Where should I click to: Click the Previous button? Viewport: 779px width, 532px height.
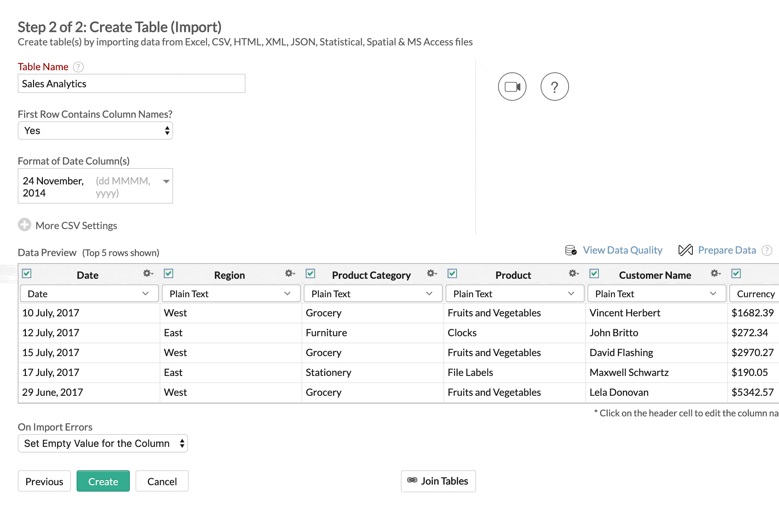coord(44,481)
